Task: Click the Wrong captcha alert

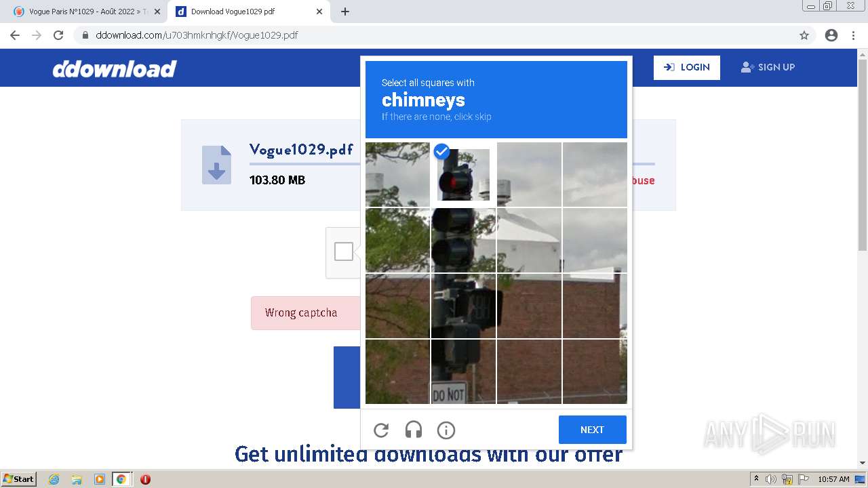Action: coord(305,312)
